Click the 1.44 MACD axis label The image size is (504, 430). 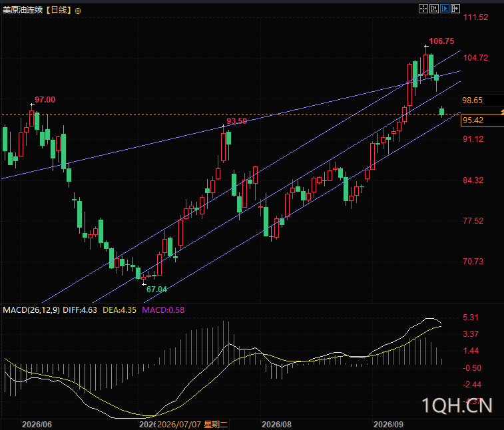pos(471,351)
